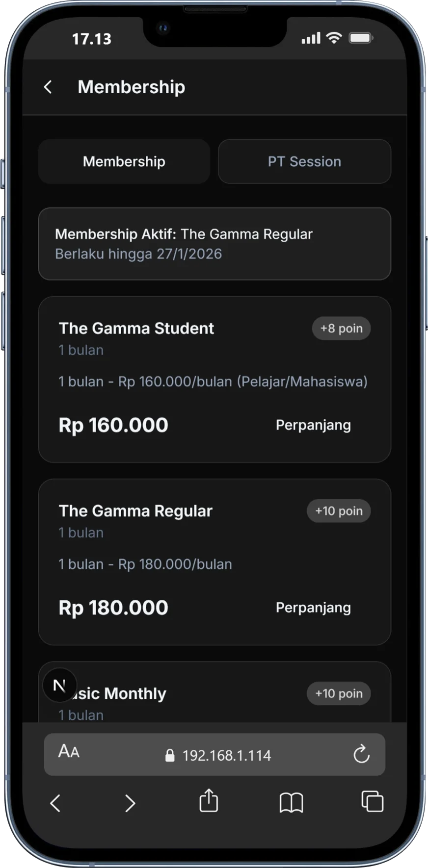Open Safari bookmarks book icon
This screenshot has height=868, width=428.
(x=291, y=803)
